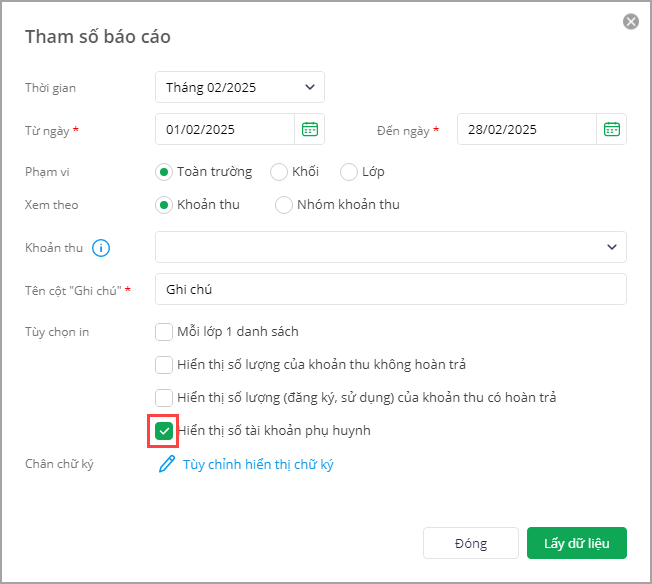Close the Tham số báo cáo dialog
652x584 pixels.
point(630,21)
